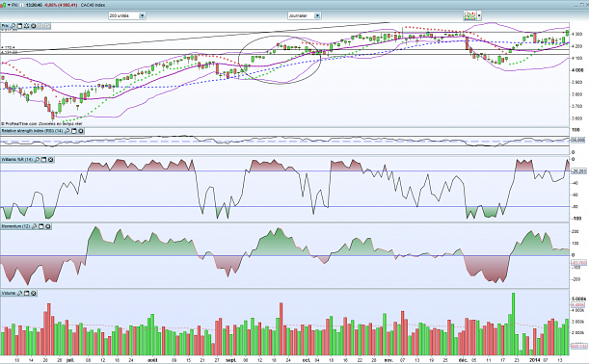The height and width of the screenshot is (364, 589).
Task: Open Momentum indicator wrench settings
Action: [34, 226]
